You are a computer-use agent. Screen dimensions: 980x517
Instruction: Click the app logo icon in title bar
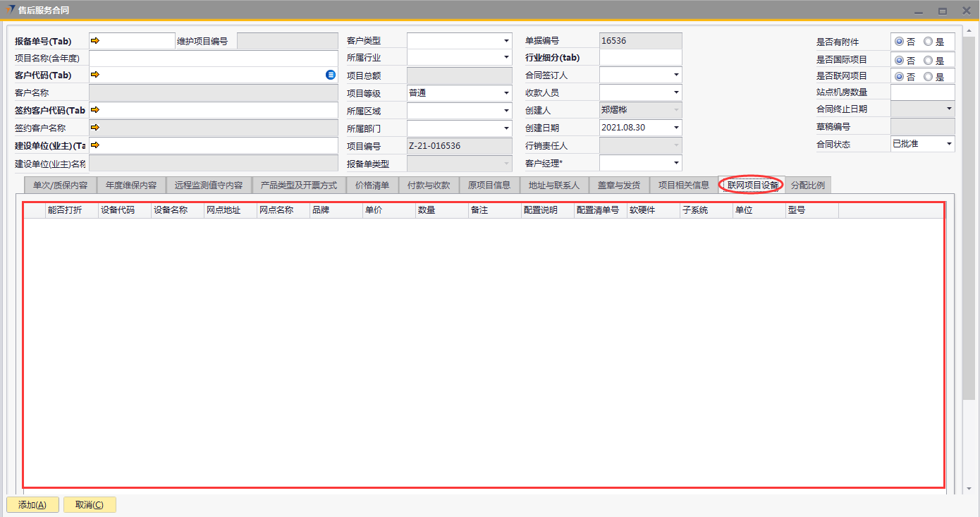click(10, 10)
